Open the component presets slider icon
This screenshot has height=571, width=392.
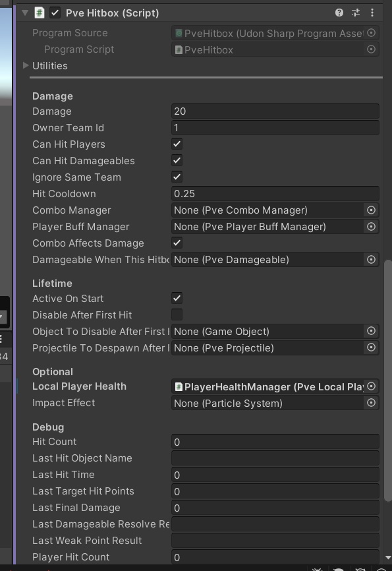pos(356,13)
